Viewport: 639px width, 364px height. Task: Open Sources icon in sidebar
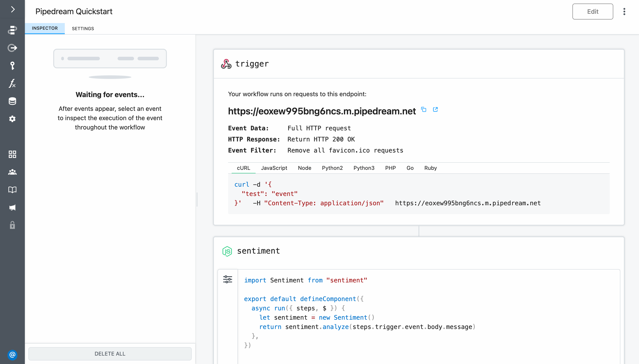click(12, 48)
